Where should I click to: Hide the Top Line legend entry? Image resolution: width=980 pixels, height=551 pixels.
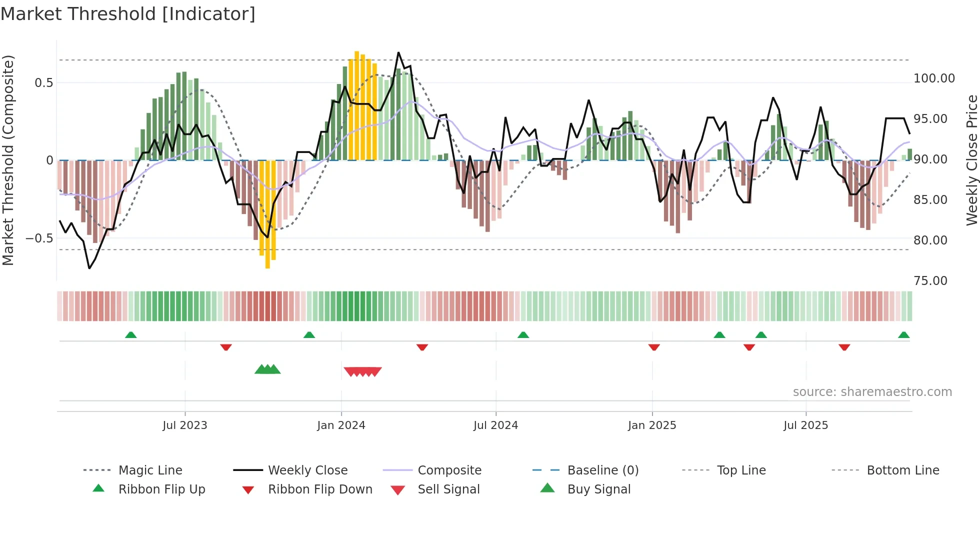[741, 470]
